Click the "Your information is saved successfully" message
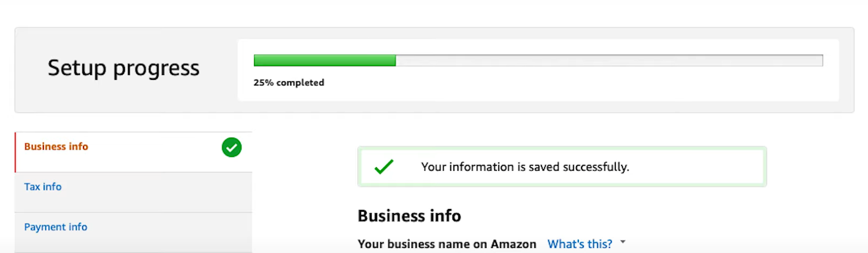Viewport: 868px width, 253px height. [x=525, y=167]
